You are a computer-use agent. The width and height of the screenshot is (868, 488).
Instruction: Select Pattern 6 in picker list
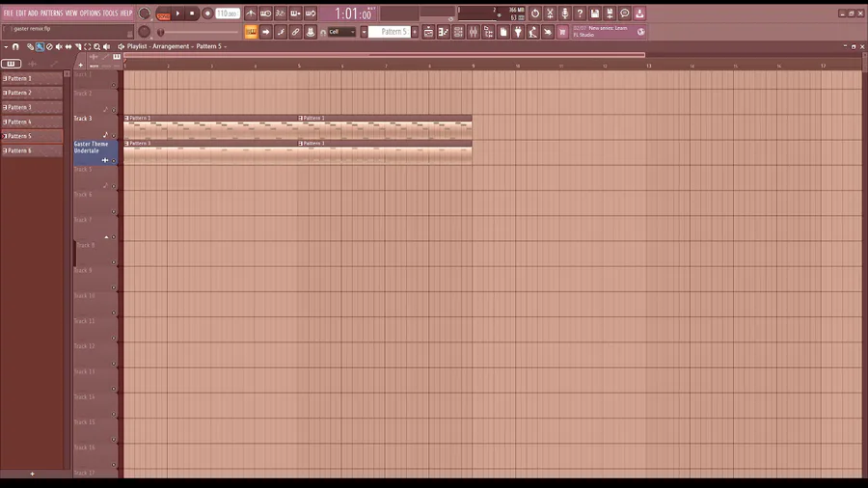click(x=32, y=150)
